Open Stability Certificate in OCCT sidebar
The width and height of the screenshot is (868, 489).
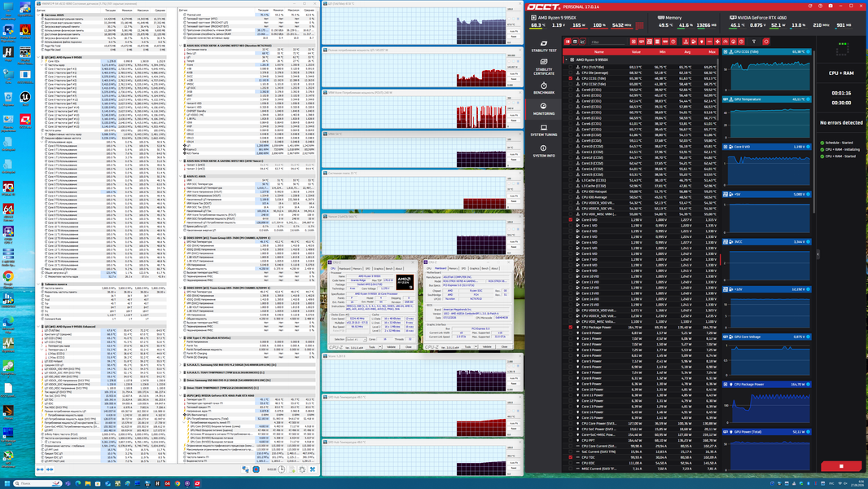(544, 67)
